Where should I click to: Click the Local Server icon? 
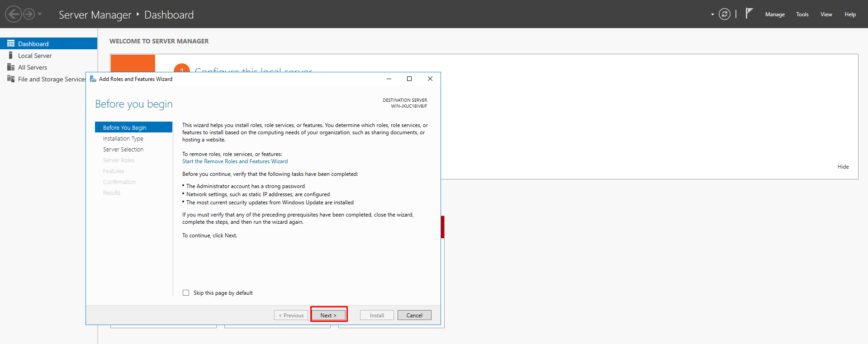click(11, 55)
